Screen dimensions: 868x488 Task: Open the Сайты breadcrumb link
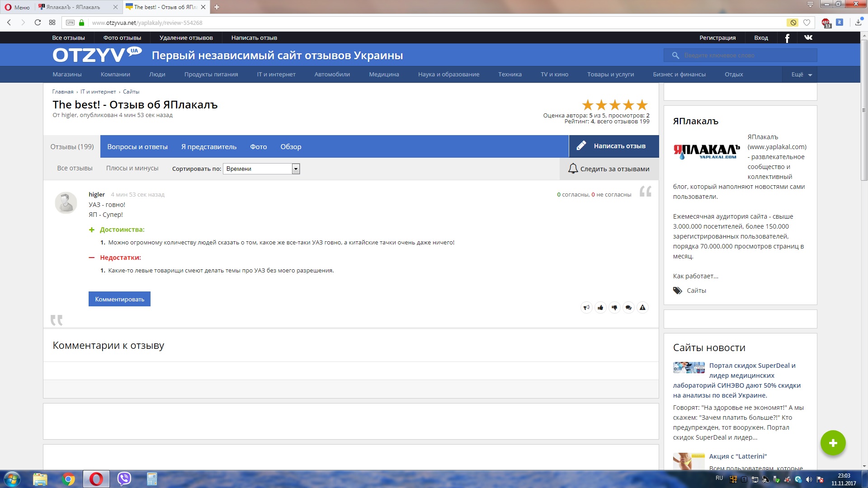pyautogui.click(x=131, y=92)
